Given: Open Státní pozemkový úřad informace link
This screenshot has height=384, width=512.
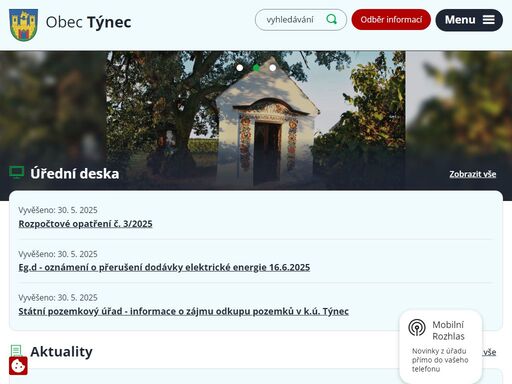Looking at the screenshot, I should 183,311.
